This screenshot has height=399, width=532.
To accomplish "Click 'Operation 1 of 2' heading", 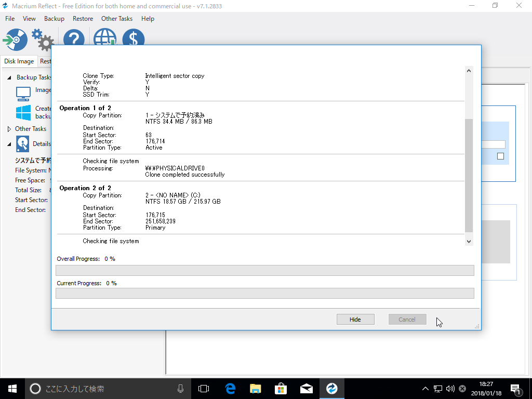I will point(85,108).
